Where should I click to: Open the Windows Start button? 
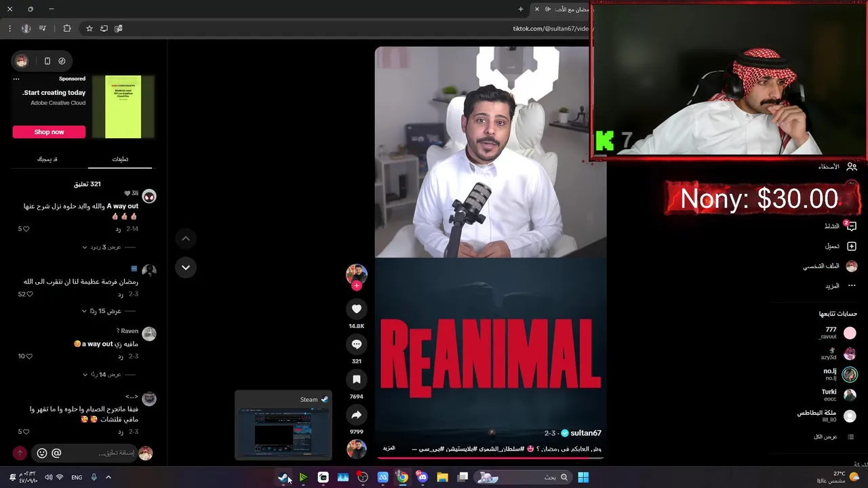point(583,477)
